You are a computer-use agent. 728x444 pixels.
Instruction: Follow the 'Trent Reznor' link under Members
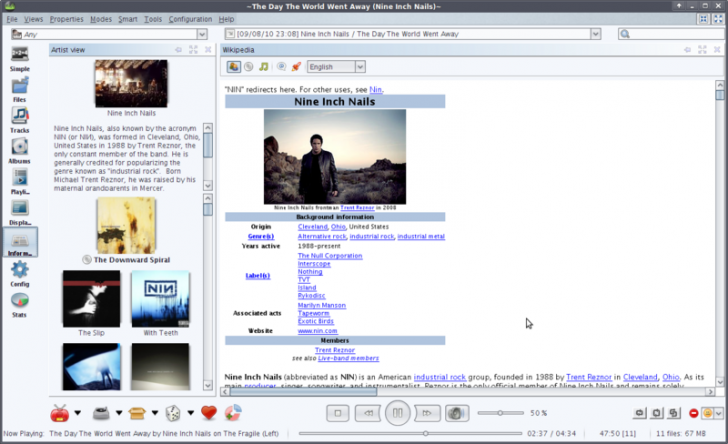[x=335, y=350]
